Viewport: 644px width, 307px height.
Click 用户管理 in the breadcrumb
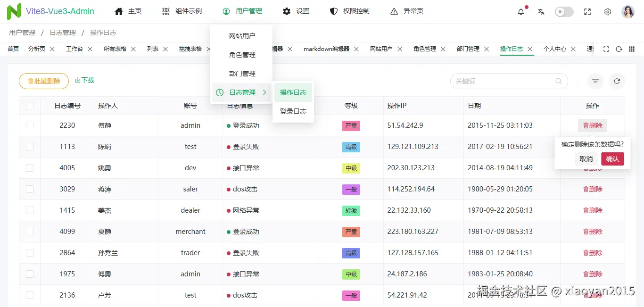(x=22, y=33)
